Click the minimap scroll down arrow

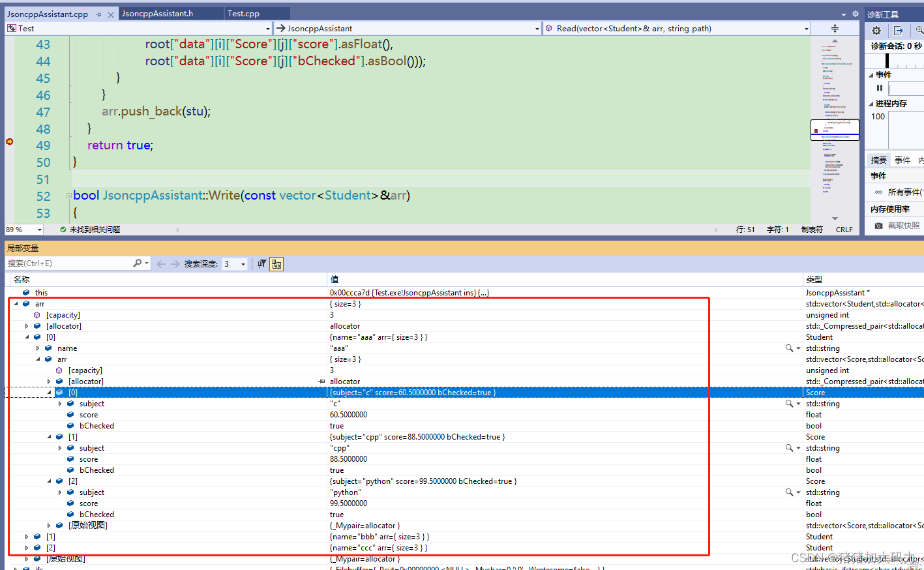835,218
